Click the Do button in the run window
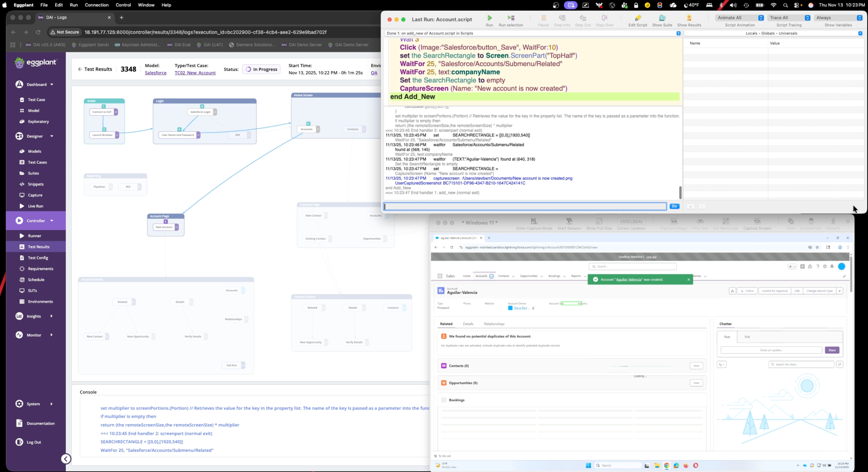 (x=674, y=206)
